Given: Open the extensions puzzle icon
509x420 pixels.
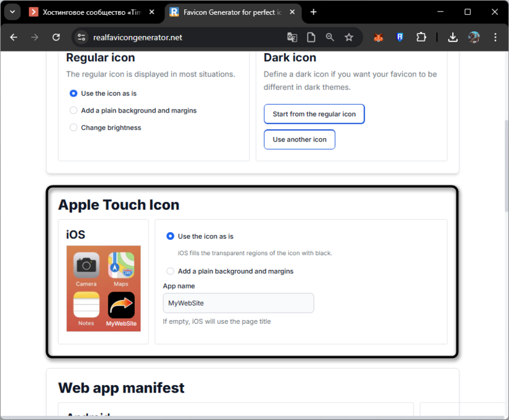Looking at the screenshot, I should click(421, 37).
